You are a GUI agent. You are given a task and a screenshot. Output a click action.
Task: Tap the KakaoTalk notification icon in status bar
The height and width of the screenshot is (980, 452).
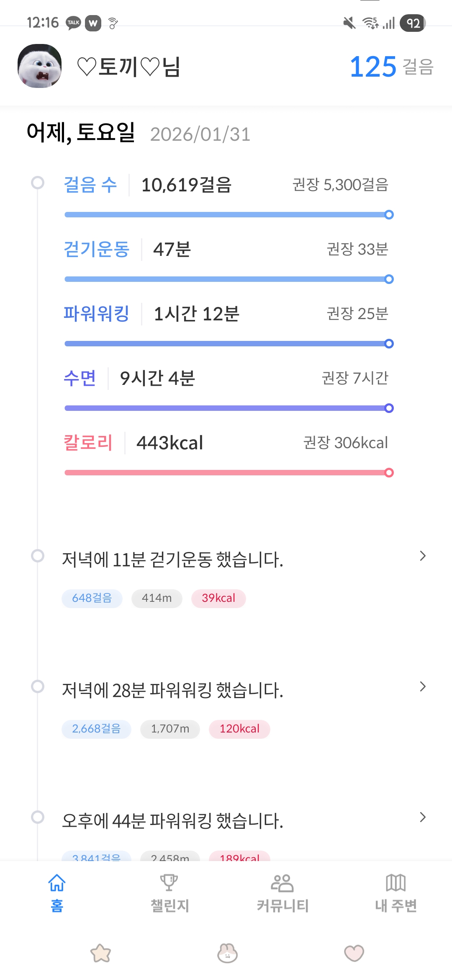(74, 23)
